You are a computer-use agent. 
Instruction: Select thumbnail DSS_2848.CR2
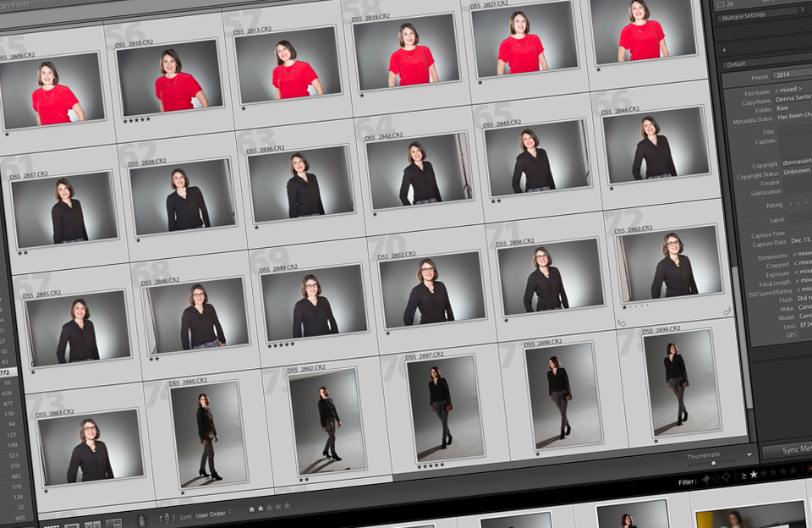pyautogui.click(x=195, y=316)
